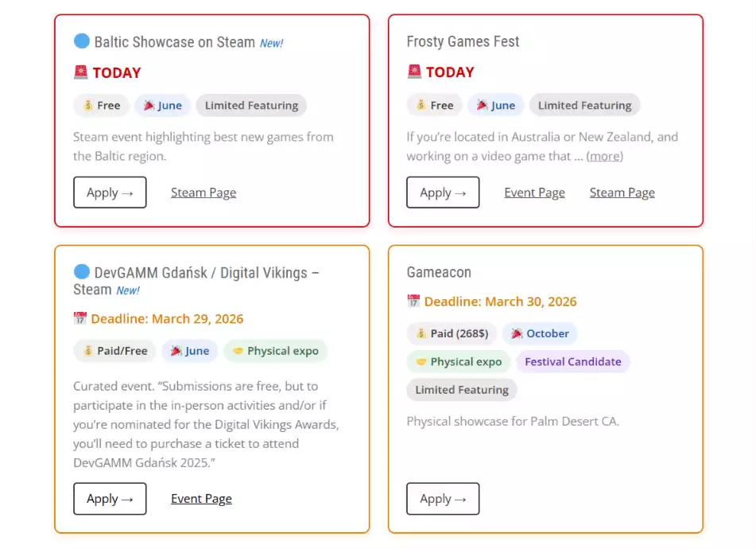Click the 'Curated event' description in DevGAMM card
Viewport: 756px width, 549px height.
[206, 424]
